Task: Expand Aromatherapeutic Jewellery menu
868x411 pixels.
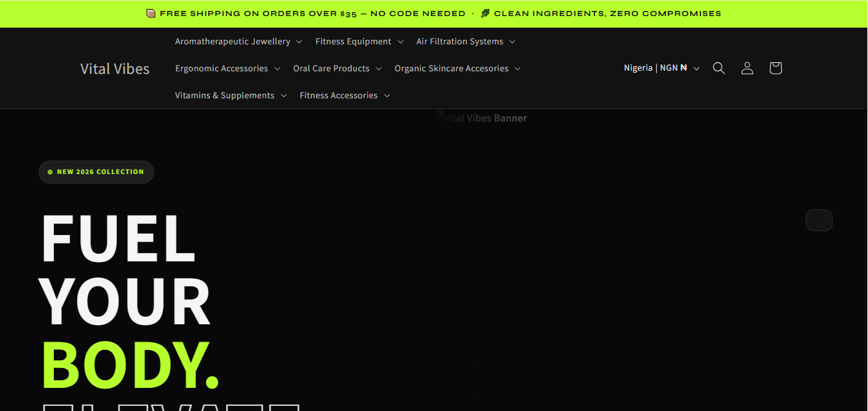Action: point(238,41)
